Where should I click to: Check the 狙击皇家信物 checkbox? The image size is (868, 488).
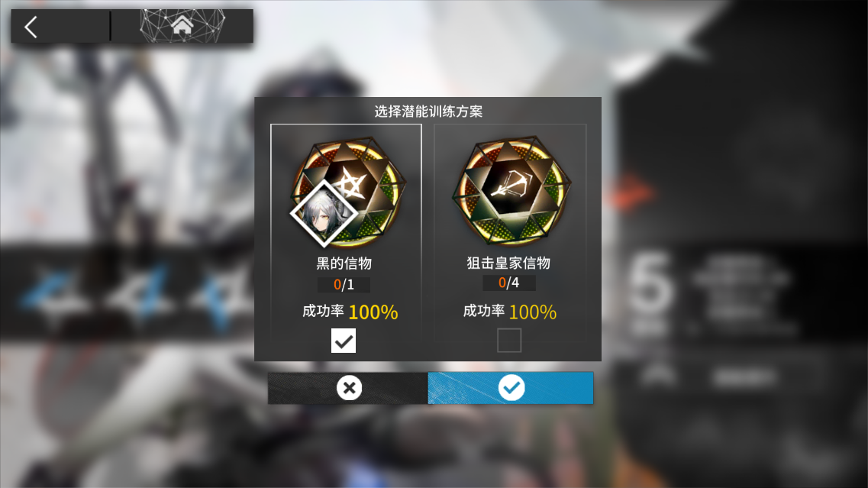coord(508,340)
